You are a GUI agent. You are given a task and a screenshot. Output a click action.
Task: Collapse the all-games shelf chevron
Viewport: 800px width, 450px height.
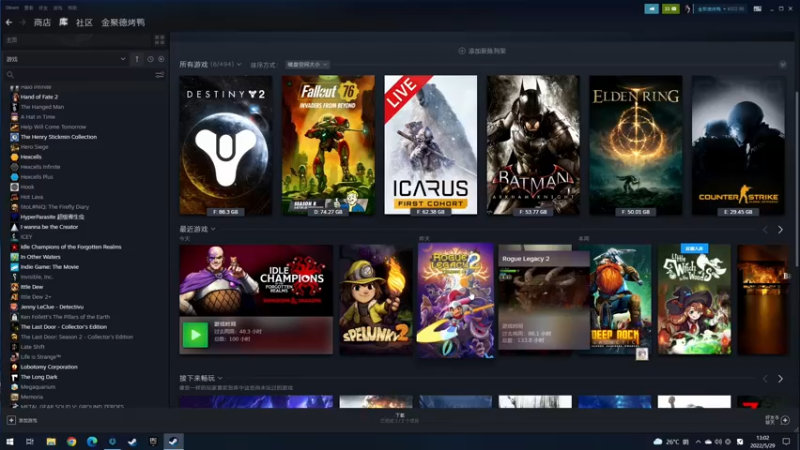tap(783, 65)
